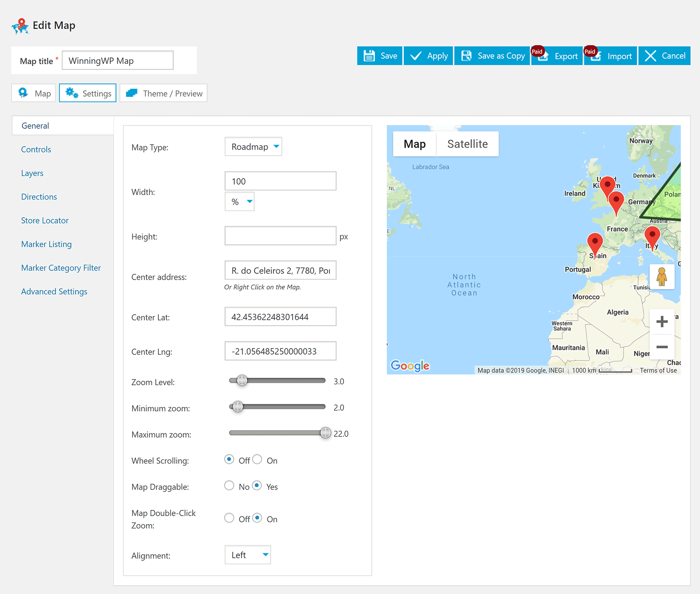Screen dimensions: 700x594
Task: Open the Width unit % dropdown
Action: 239,201
